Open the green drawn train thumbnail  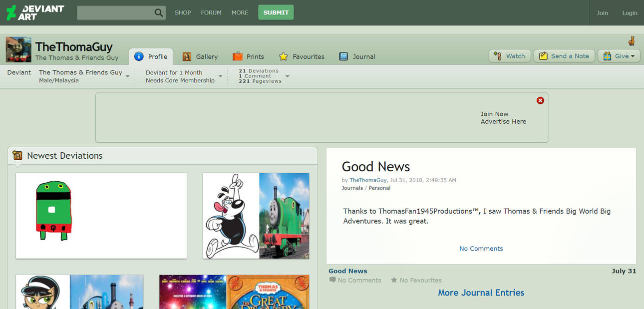point(101,216)
